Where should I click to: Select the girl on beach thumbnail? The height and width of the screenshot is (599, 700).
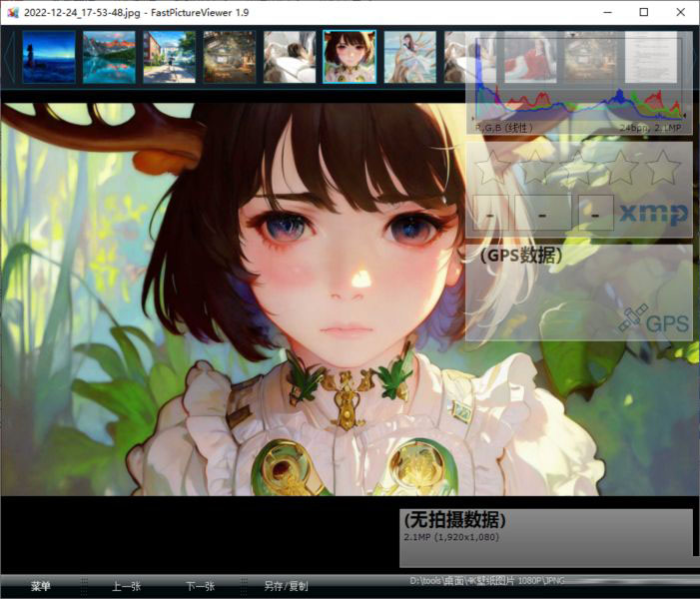410,57
